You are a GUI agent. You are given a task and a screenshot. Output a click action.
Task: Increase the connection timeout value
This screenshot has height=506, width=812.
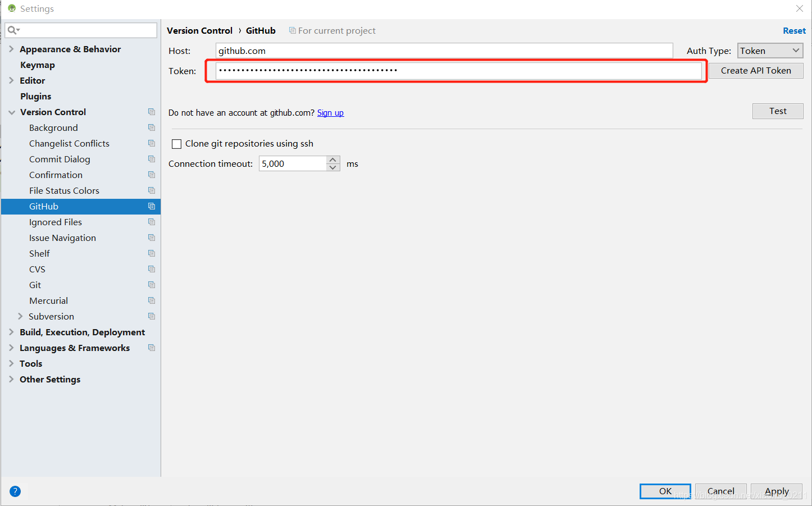[x=333, y=160]
